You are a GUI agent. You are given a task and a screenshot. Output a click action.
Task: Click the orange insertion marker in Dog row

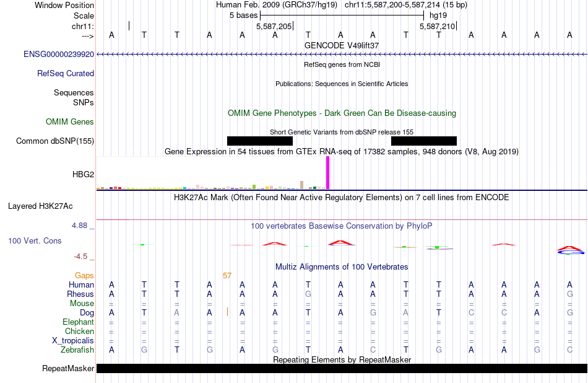click(227, 312)
